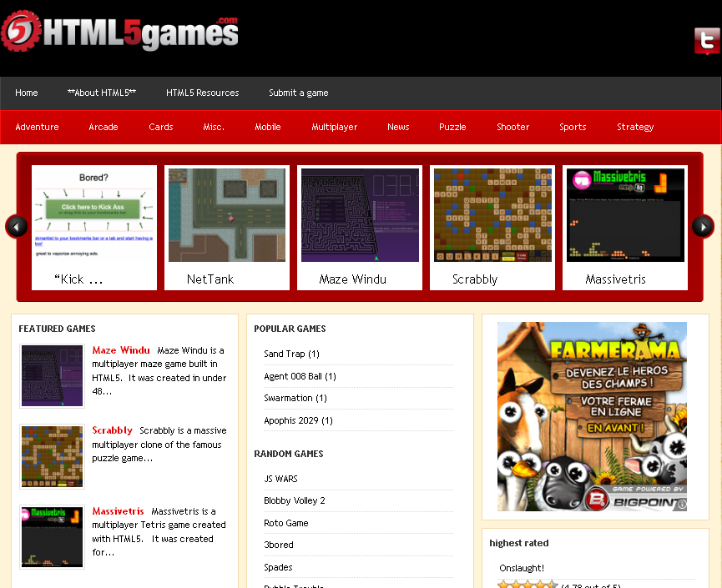The image size is (722, 588).
Task: Open Maze Windu featured game thumbnail
Action: pos(52,376)
